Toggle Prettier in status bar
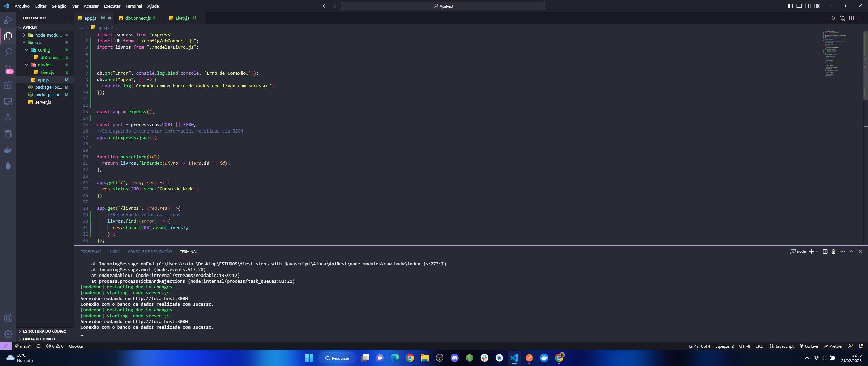Viewport: 868px width, 366px height. click(x=833, y=346)
